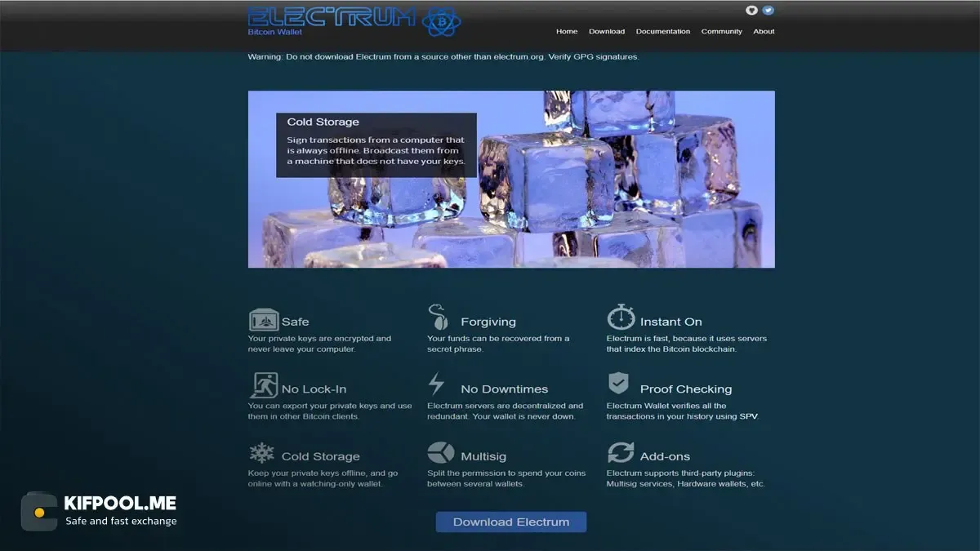Click the Proof Checking shield icon

618,384
